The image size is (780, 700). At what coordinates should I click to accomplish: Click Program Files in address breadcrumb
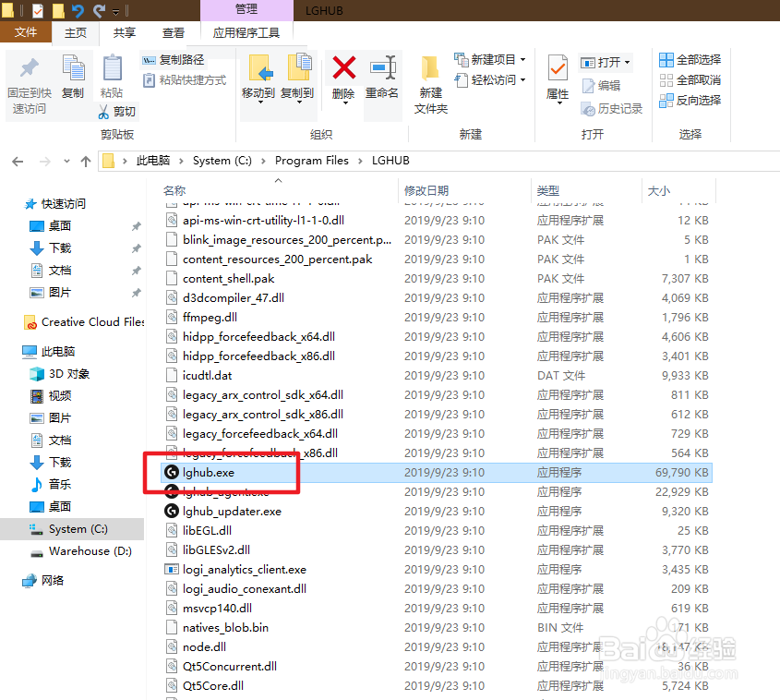click(312, 161)
